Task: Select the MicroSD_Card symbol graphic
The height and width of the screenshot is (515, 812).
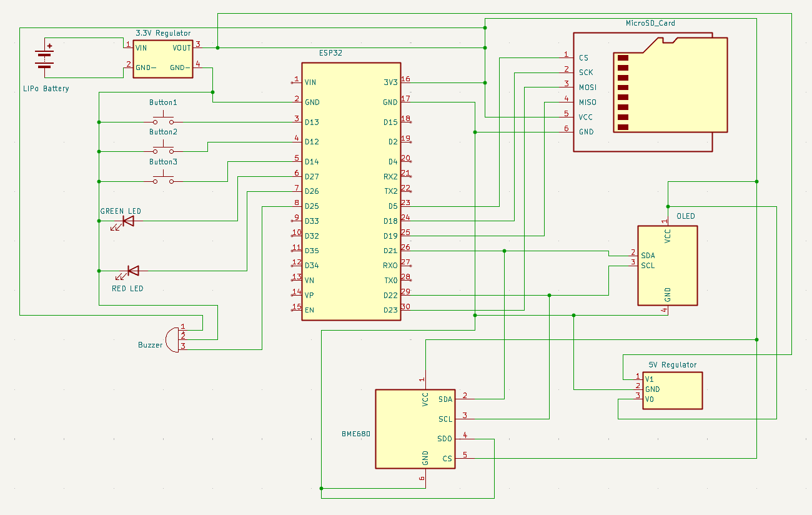Action: click(668, 87)
